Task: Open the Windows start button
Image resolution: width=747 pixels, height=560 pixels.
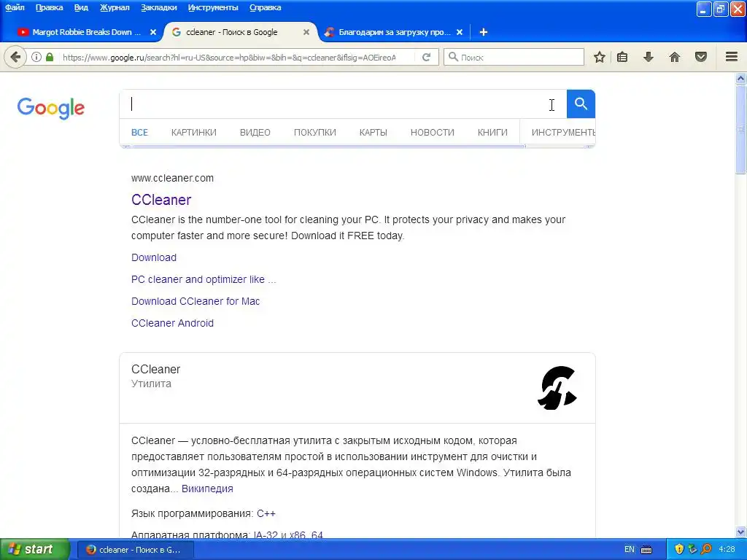Action: click(35, 549)
